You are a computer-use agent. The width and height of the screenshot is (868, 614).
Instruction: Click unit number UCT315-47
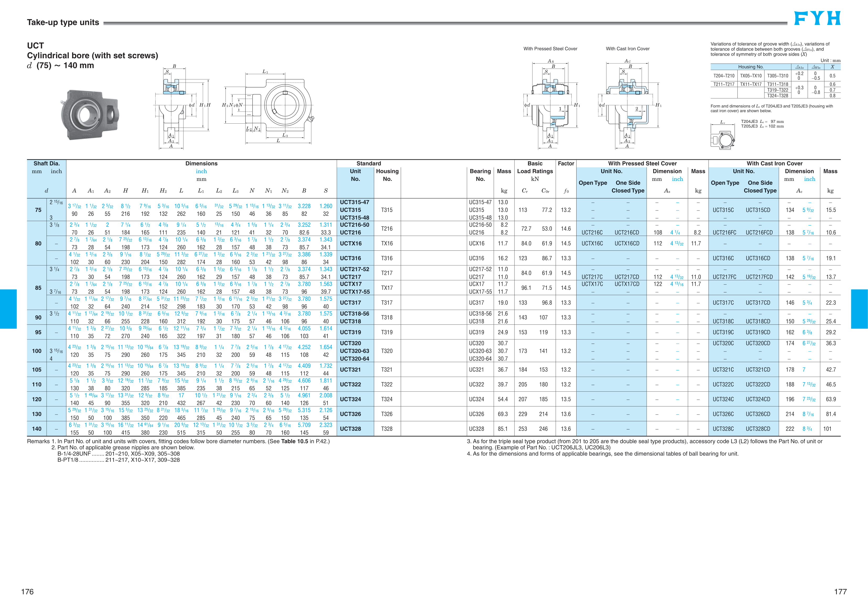click(355, 202)
